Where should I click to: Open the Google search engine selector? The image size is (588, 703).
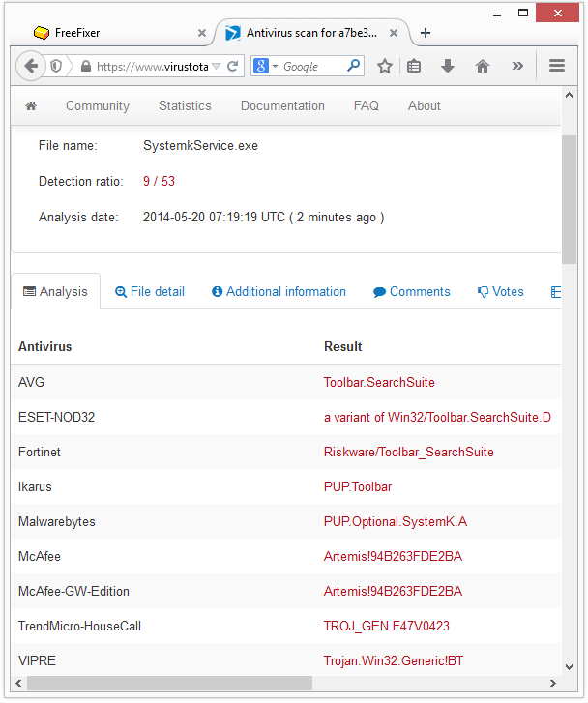[266, 67]
